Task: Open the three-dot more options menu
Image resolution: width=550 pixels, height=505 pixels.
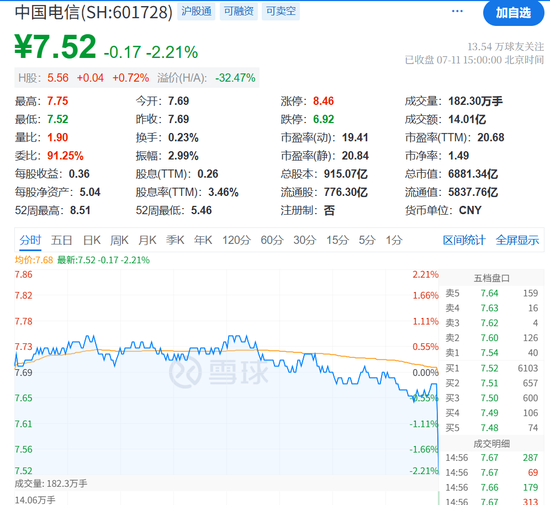Action: click(x=457, y=12)
